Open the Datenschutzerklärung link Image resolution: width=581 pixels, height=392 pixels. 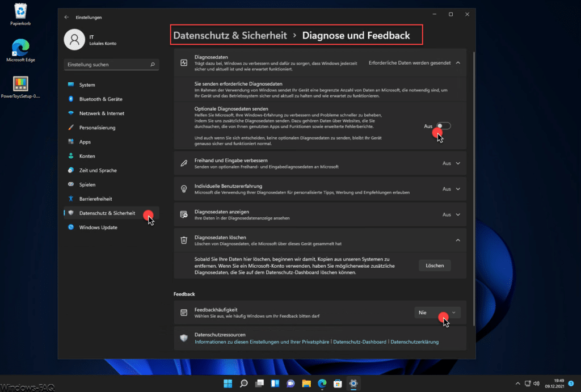pyautogui.click(x=414, y=342)
